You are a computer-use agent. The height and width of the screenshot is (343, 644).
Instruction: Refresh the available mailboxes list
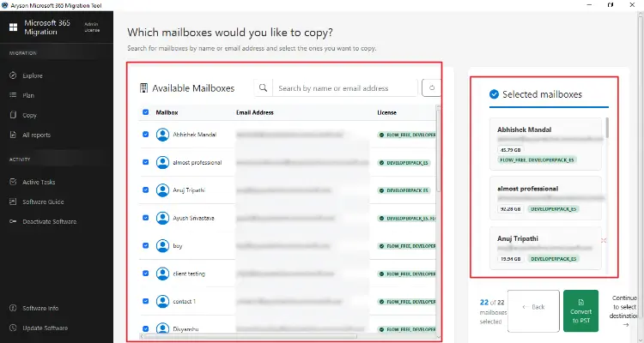click(432, 87)
